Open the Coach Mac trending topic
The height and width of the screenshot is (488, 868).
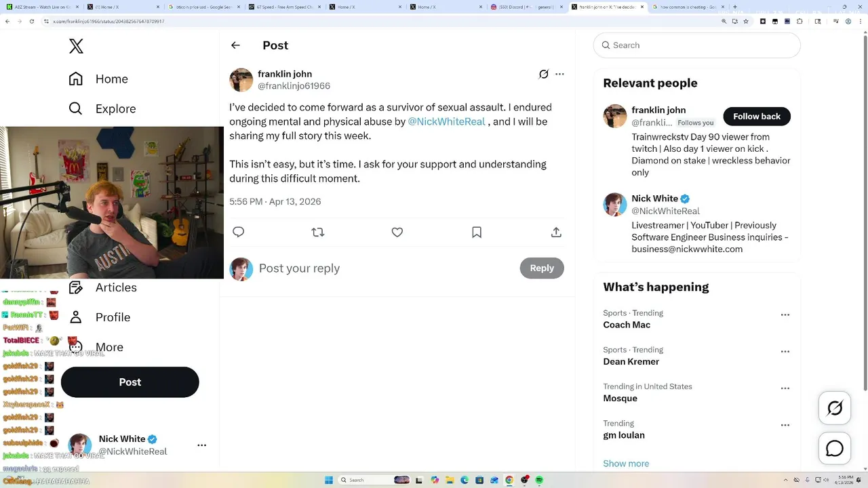627,325
